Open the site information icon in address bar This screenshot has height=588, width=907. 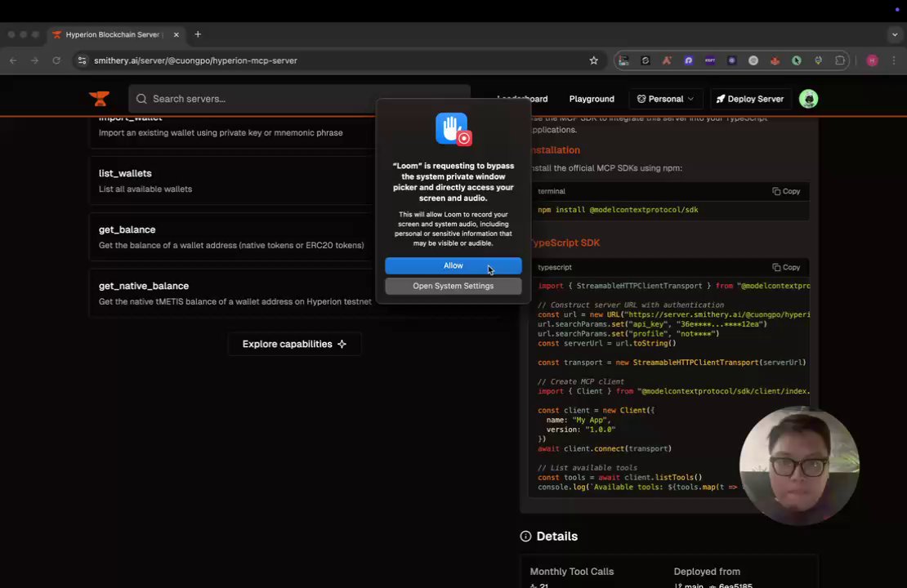pyautogui.click(x=83, y=60)
